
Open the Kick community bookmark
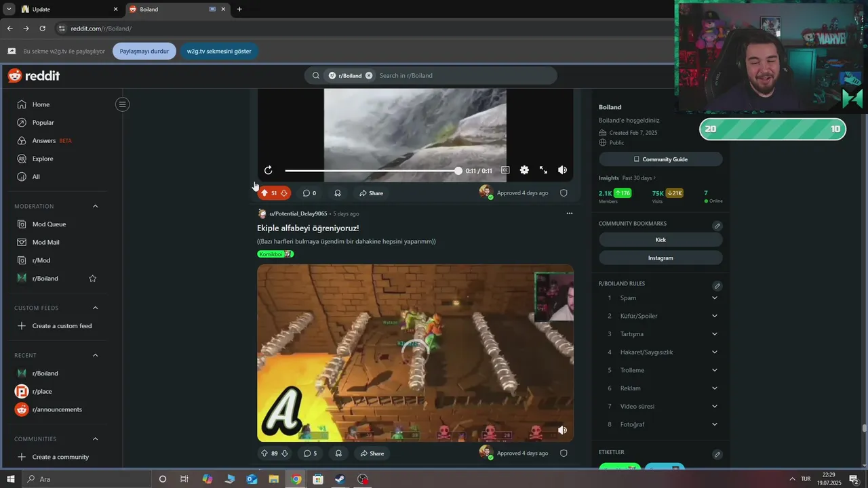[x=660, y=240]
